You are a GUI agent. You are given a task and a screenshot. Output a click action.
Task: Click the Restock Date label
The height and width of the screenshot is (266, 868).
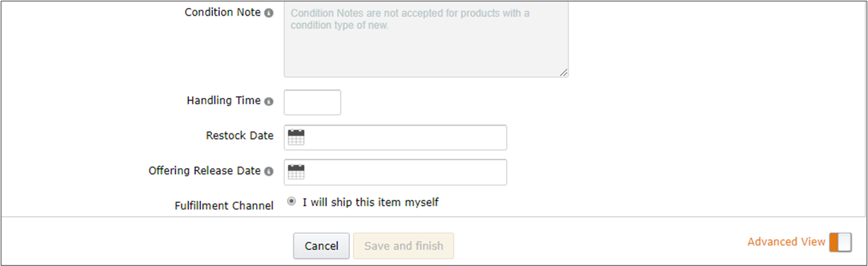[239, 136]
